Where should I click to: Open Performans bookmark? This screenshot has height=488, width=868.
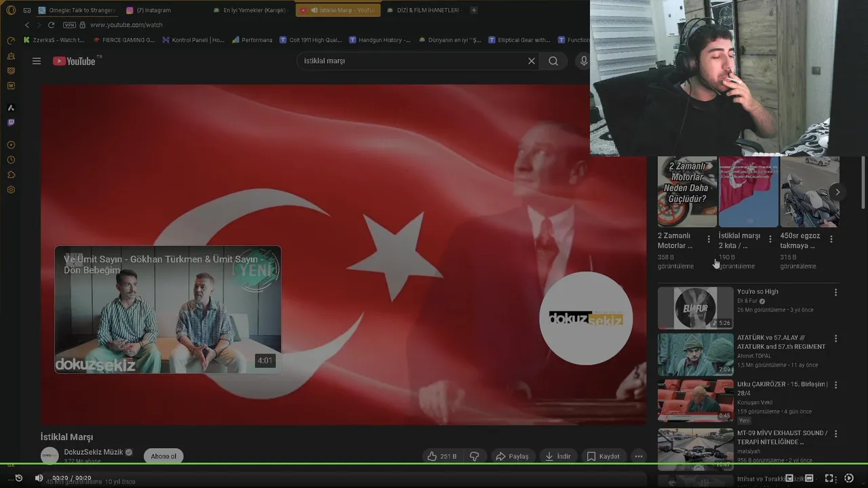pos(252,40)
